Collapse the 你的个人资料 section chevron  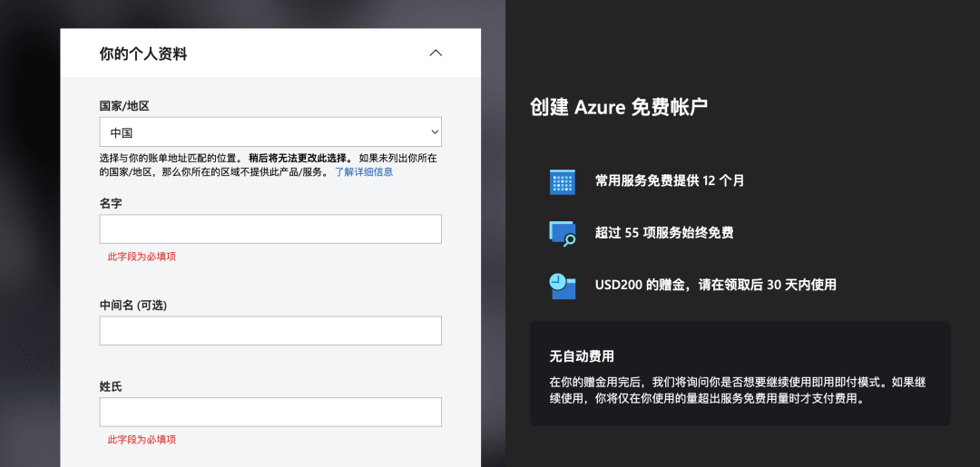[436, 54]
